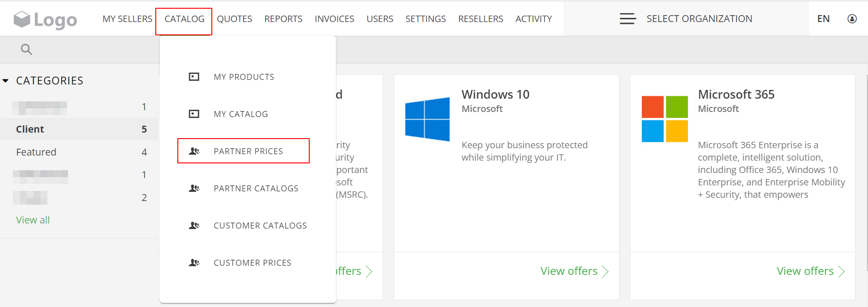
Task: Click the Customer Prices people icon
Action: pyautogui.click(x=194, y=262)
